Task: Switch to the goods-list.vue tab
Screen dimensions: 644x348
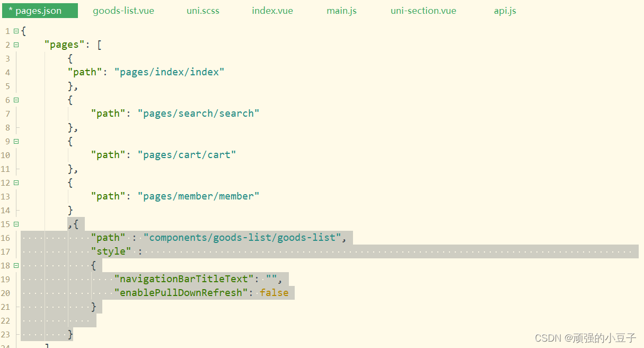Action: pyautogui.click(x=123, y=10)
